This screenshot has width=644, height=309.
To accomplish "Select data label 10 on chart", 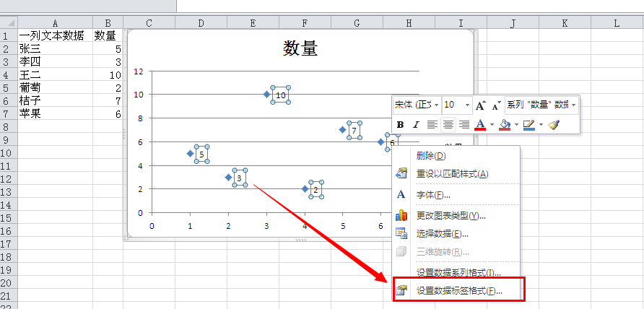I will tap(281, 95).
